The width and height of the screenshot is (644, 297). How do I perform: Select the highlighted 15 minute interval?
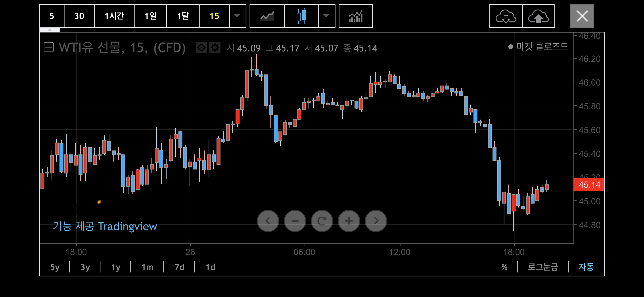tap(214, 16)
